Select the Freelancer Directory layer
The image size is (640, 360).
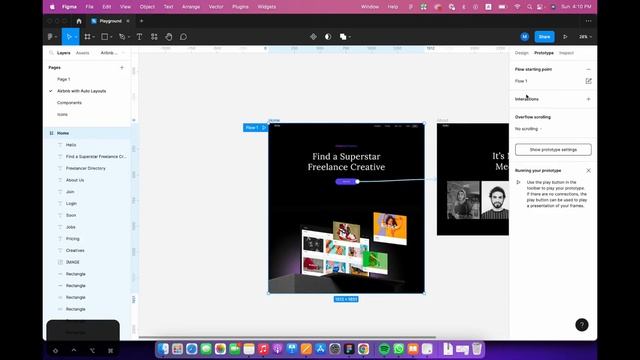tap(87, 168)
